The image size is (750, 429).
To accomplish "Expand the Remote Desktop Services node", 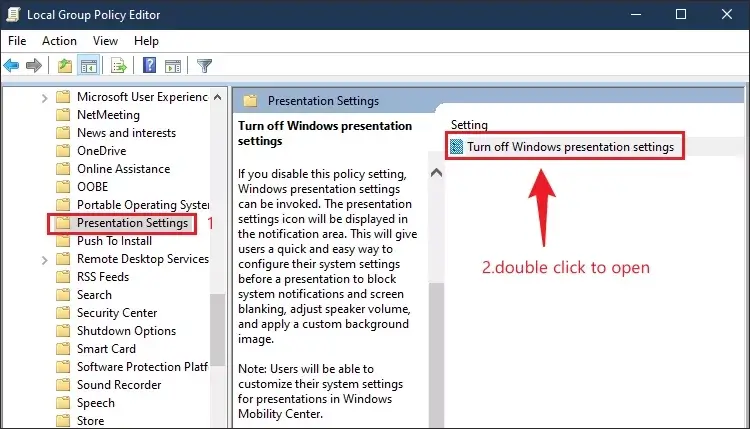I will pyautogui.click(x=44, y=260).
